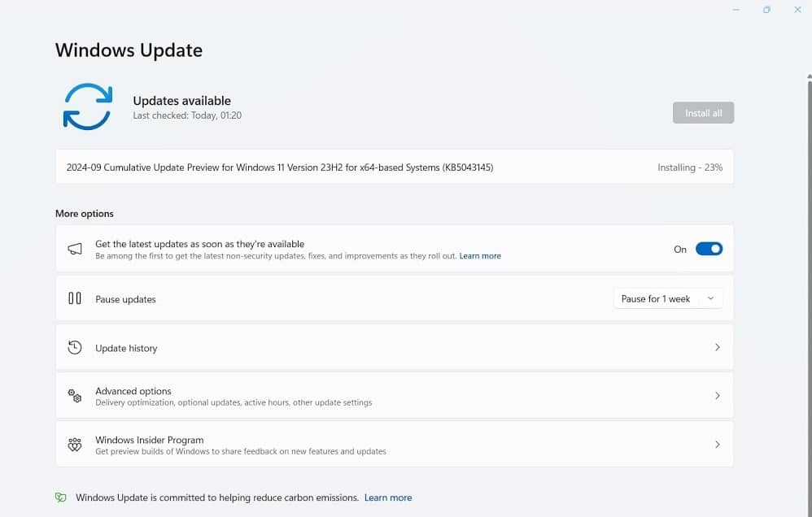Click the Windows Update page heading
This screenshot has height=517, width=812.
(129, 50)
